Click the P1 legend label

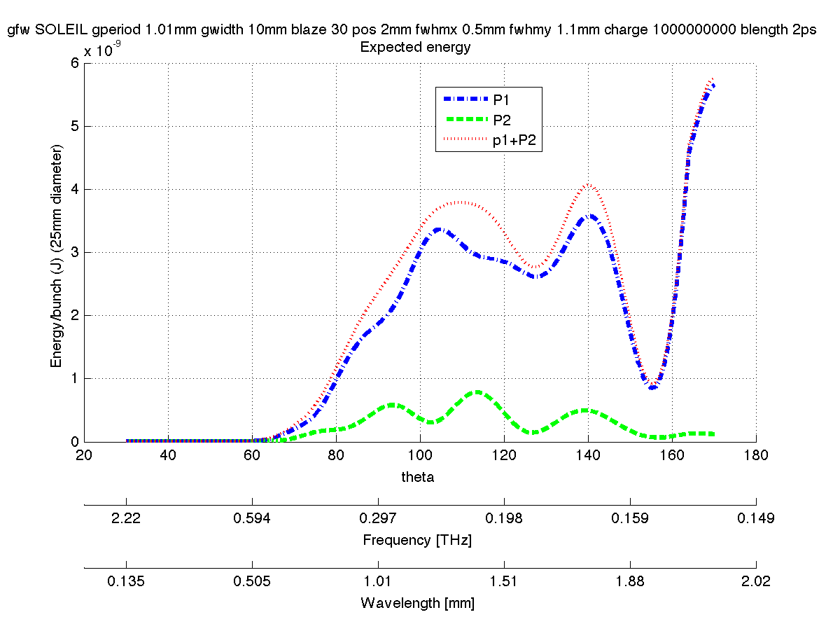[x=500, y=99]
